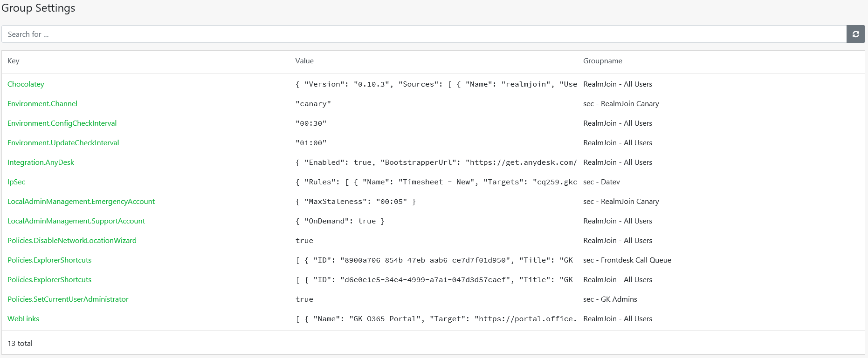Click 'sec - RealmJoin Canary' in EmergencyAccount row
The height and width of the screenshot is (358, 868).
[x=621, y=202]
